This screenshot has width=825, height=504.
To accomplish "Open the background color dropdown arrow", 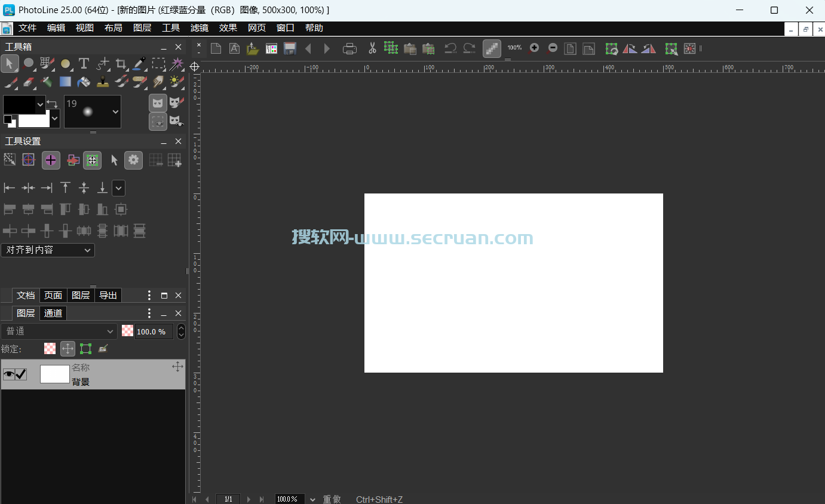I will pos(54,119).
